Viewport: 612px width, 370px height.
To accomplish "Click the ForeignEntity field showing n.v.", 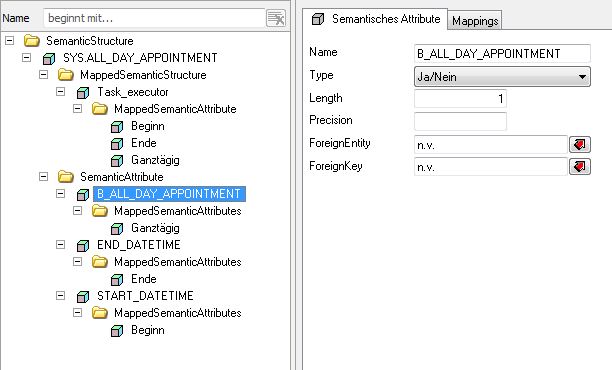I will pyautogui.click(x=491, y=145).
